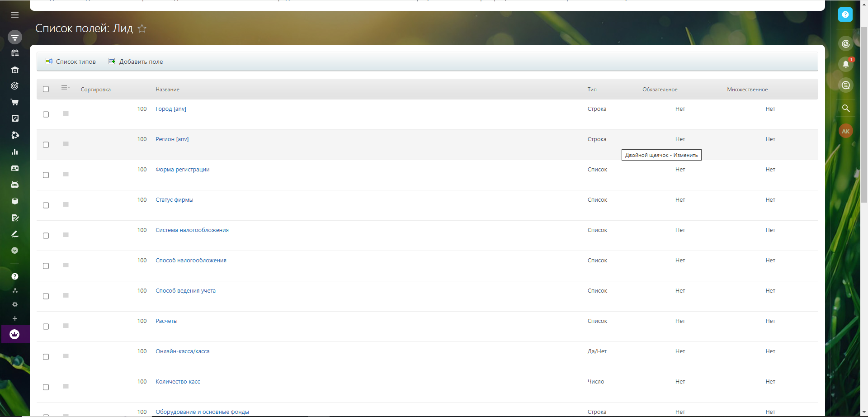Click the Список типов toolbar button
This screenshot has height=417, width=868.
point(71,62)
